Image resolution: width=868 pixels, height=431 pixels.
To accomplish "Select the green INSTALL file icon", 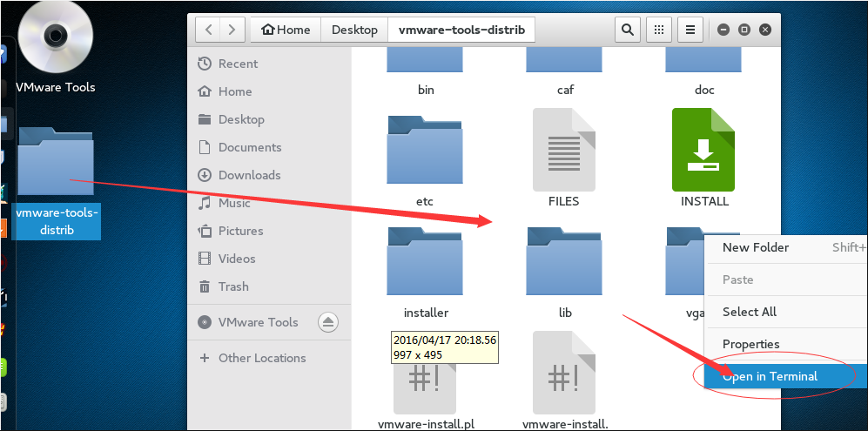I will (703, 150).
